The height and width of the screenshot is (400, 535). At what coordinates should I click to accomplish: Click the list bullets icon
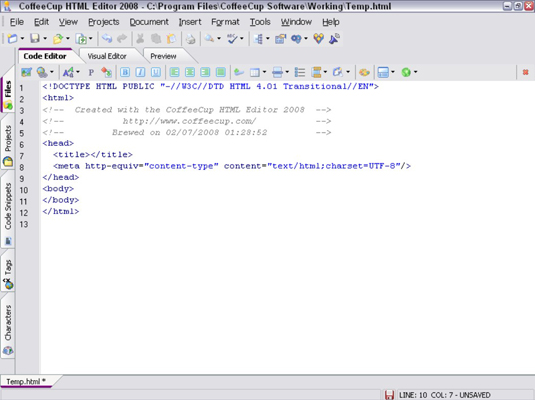tap(300, 72)
